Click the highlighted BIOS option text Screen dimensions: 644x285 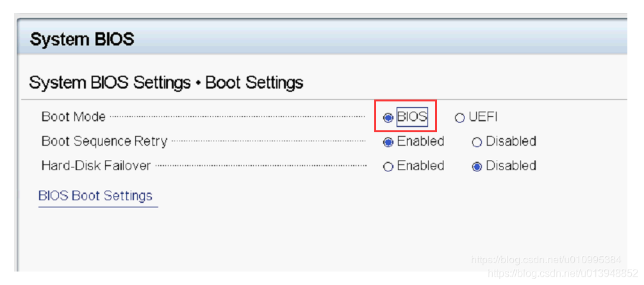point(411,117)
